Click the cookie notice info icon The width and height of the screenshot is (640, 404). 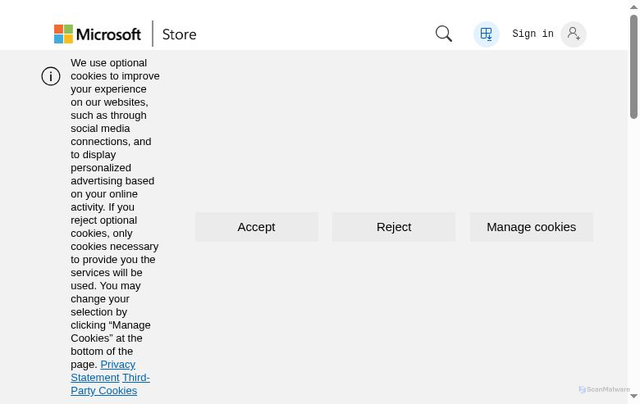(51, 76)
